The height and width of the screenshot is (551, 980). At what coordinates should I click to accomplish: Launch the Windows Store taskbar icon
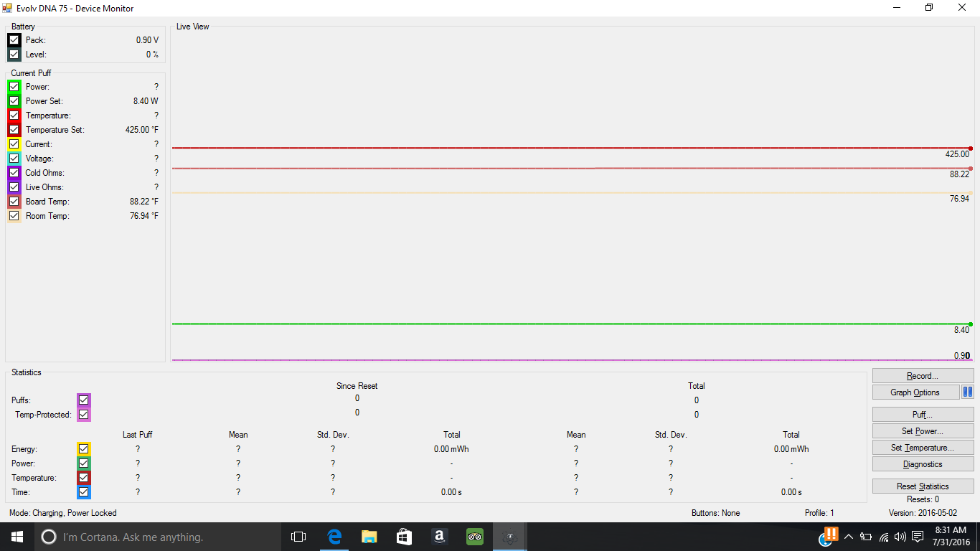(x=404, y=537)
